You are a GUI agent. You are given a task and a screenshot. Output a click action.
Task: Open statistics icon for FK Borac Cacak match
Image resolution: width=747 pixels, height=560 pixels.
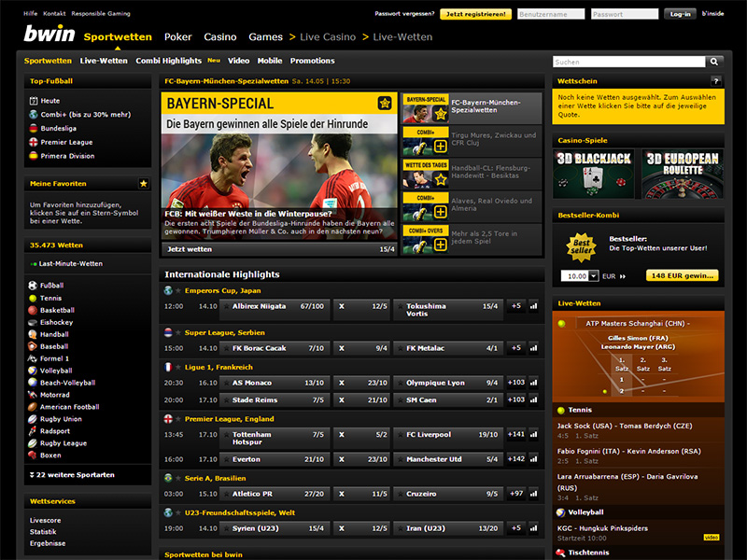tap(533, 348)
